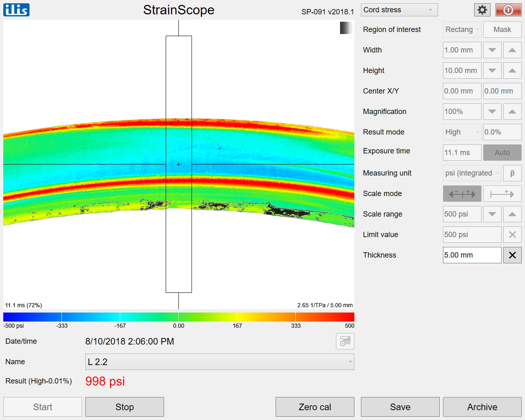This screenshot has height=420, width=525.
Task: Open Result mode High dropdown
Action: point(462,132)
